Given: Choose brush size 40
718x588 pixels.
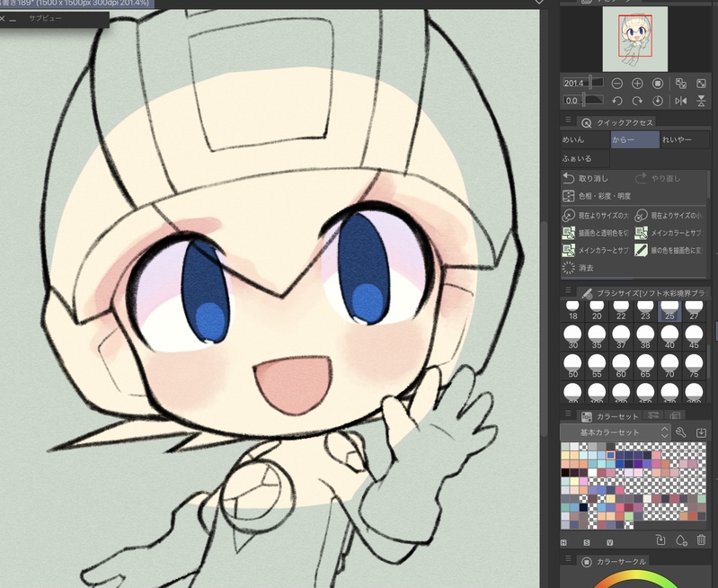Looking at the screenshot, I should tap(669, 337).
